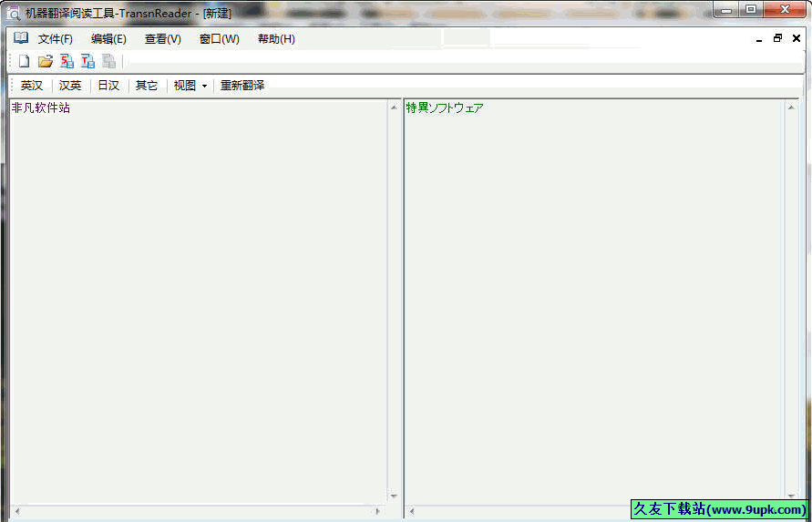Click the right pane scroll-down arrow
Screen dimensions: 812x522
(x=791, y=496)
